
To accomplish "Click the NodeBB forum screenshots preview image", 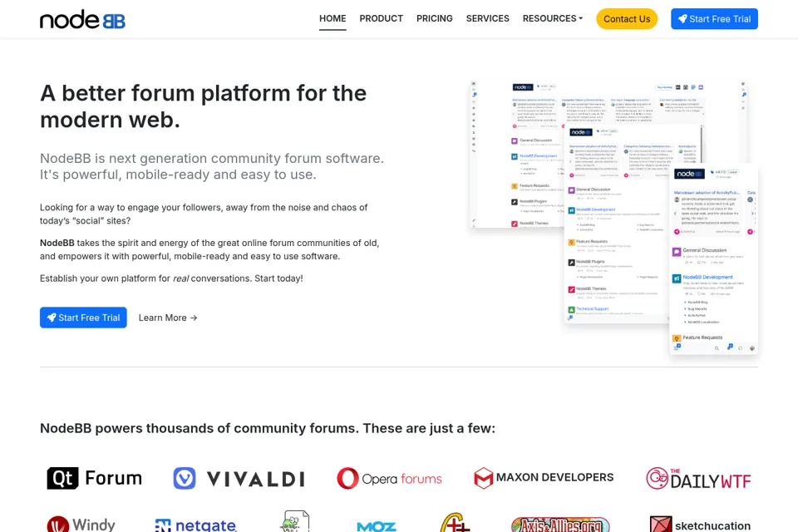I will pos(614,217).
